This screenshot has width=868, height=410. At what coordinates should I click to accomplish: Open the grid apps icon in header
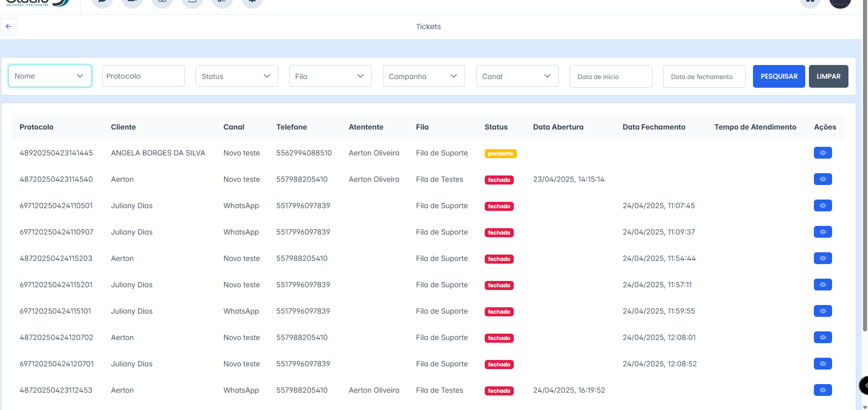(x=810, y=2)
